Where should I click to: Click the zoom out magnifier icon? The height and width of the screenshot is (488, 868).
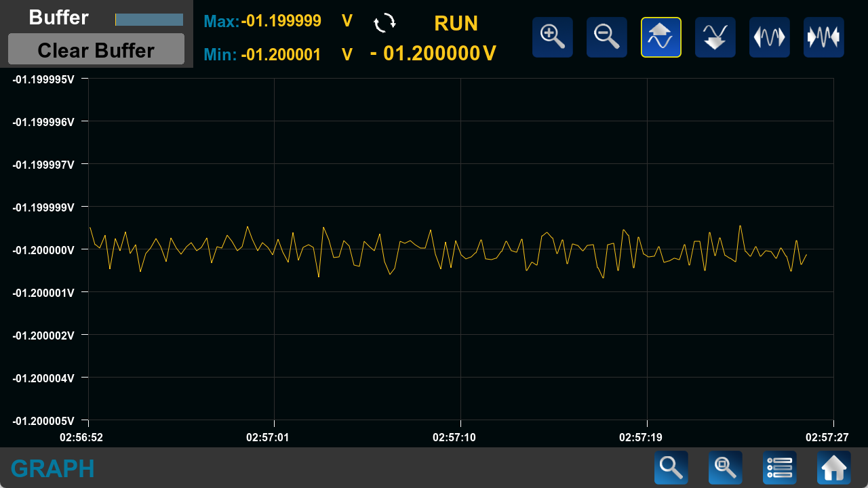pos(607,37)
